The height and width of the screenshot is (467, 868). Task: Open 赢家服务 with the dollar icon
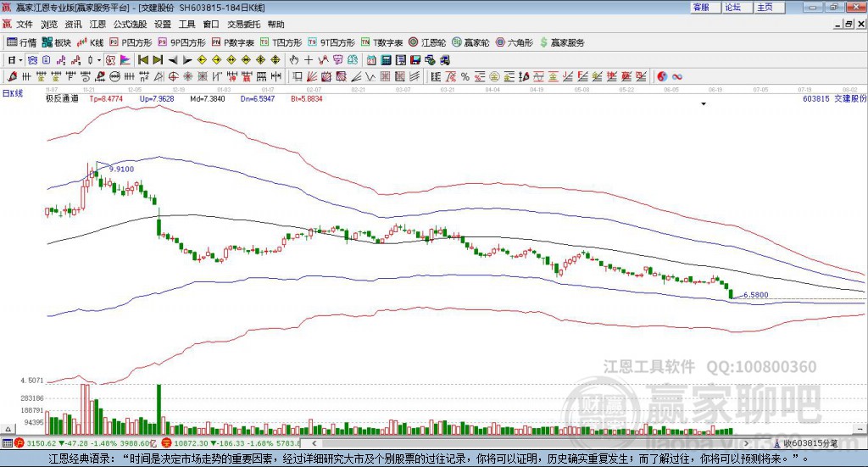point(561,42)
